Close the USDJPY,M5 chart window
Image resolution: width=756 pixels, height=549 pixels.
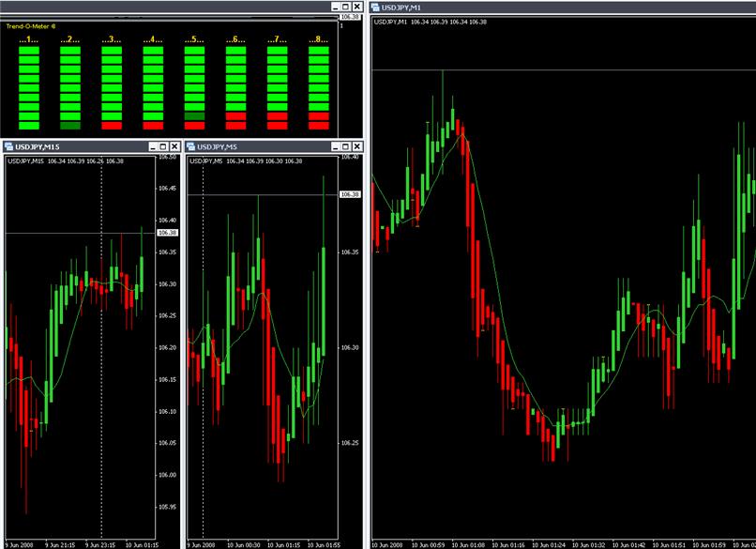tap(356, 146)
